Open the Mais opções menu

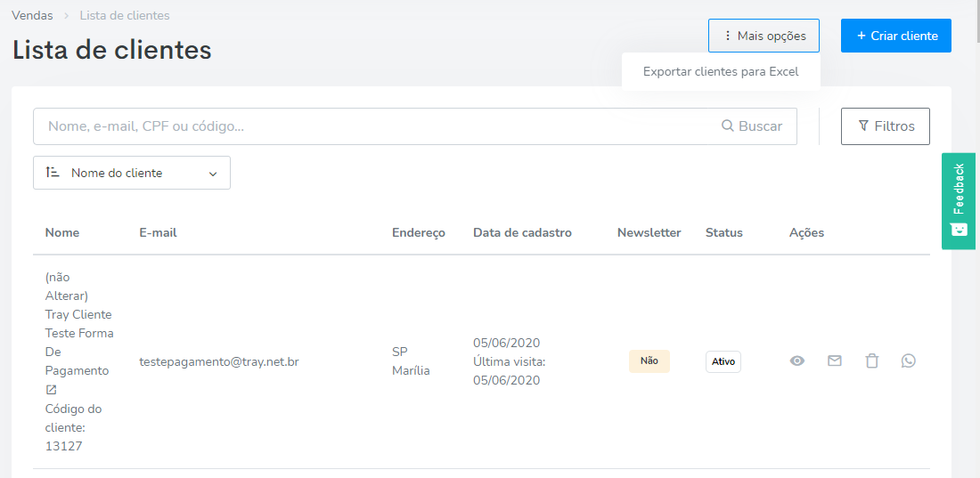[764, 36]
